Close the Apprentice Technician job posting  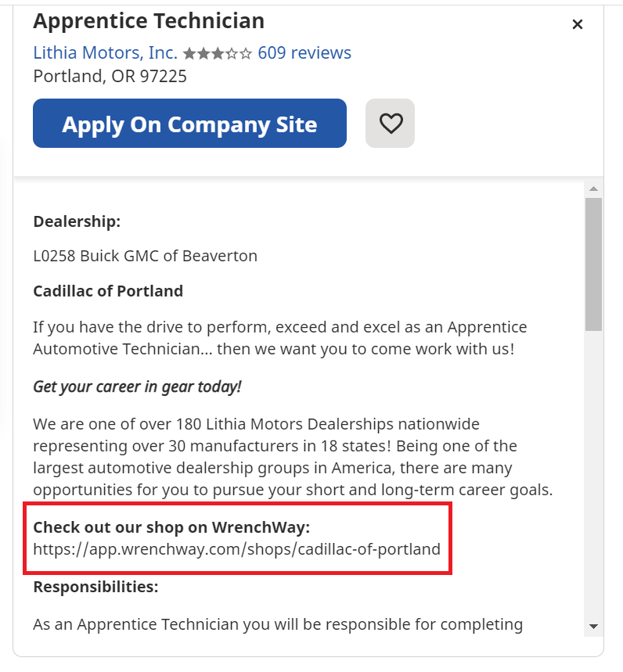(578, 24)
